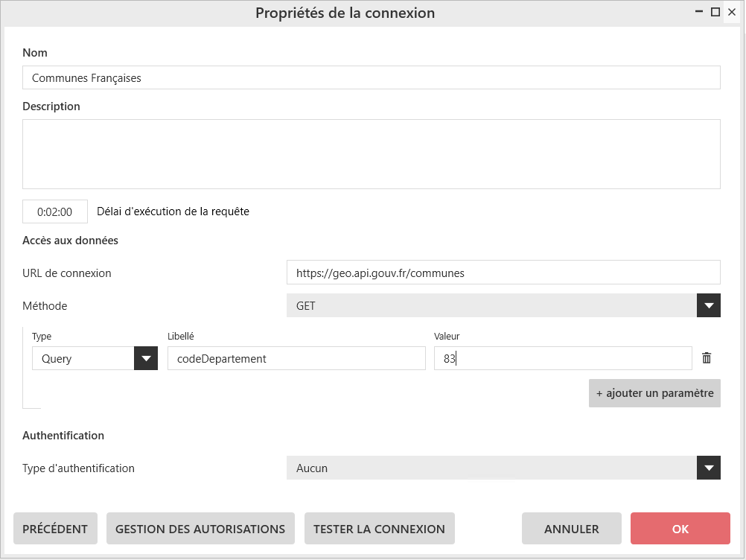Click inside the empty Description text area

point(371,154)
